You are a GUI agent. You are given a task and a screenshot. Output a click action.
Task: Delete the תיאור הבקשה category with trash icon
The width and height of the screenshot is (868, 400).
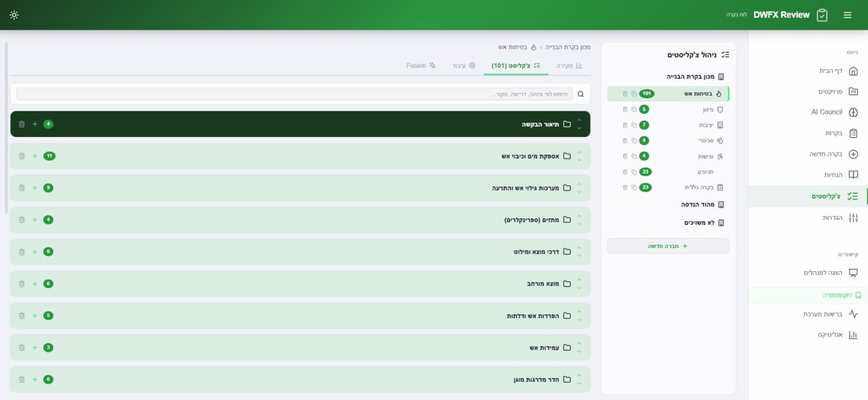click(22, 124)
